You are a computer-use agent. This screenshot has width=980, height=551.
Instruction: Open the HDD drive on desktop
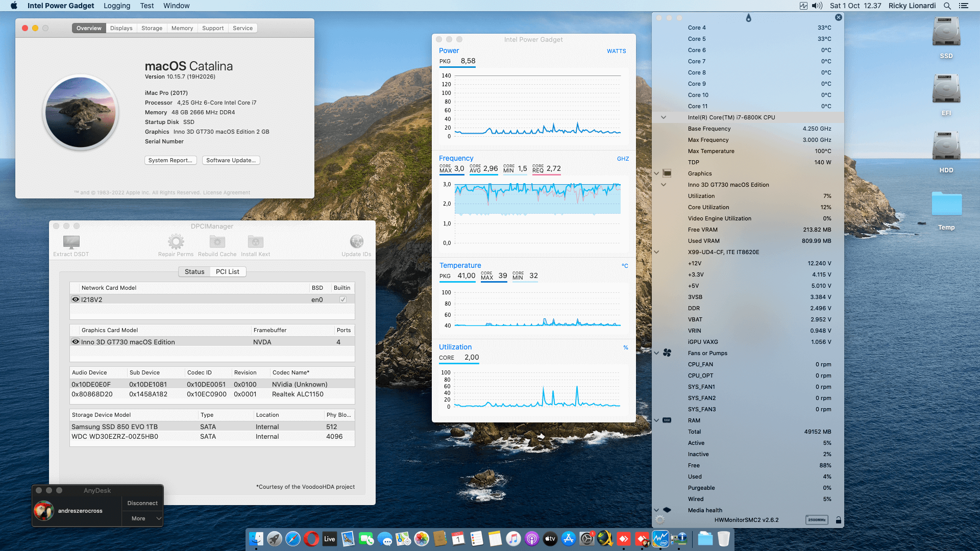(x=946, y=147)
